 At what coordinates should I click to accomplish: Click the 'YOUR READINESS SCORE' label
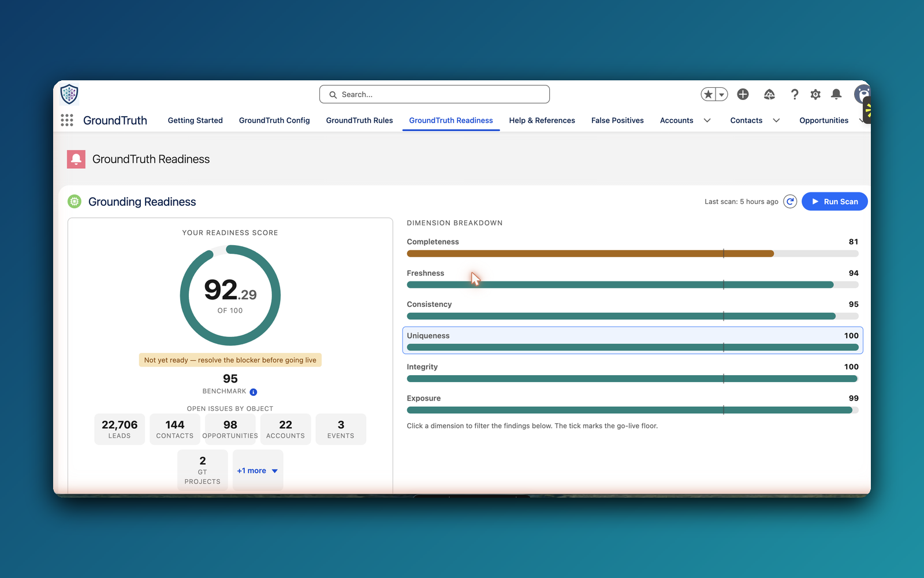pos(230,233)
